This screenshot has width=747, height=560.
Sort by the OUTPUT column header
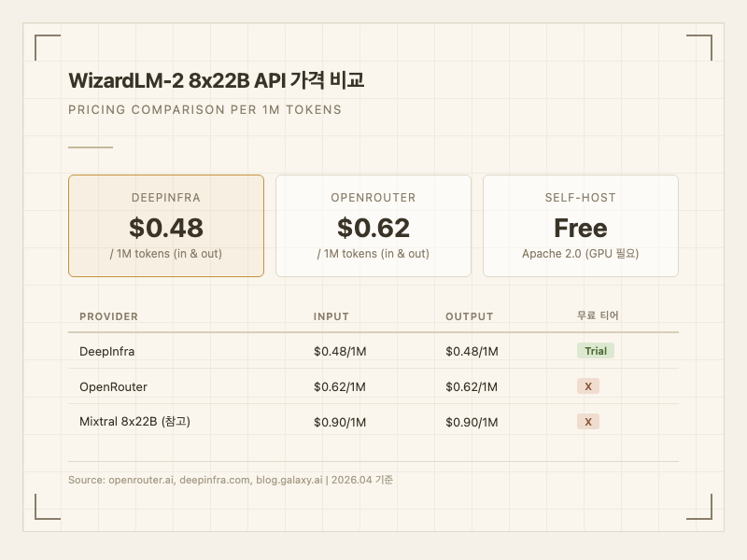pyautogui.click(x=469, y=316)
